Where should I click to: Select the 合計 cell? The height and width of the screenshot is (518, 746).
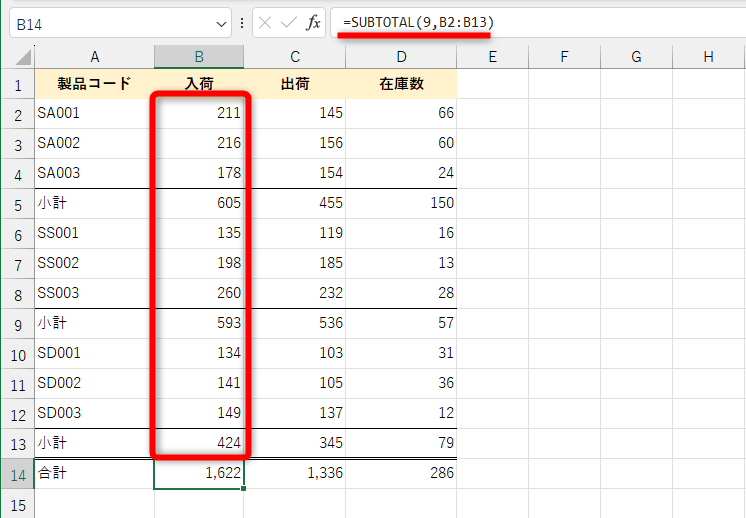[x=95, y=473]
